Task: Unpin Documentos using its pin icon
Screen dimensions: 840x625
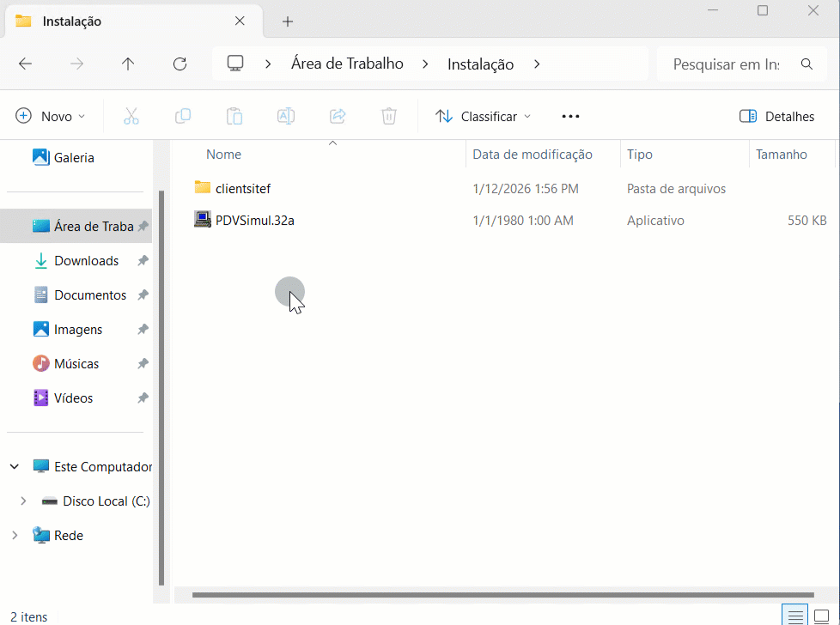Action: click(143, 295)
